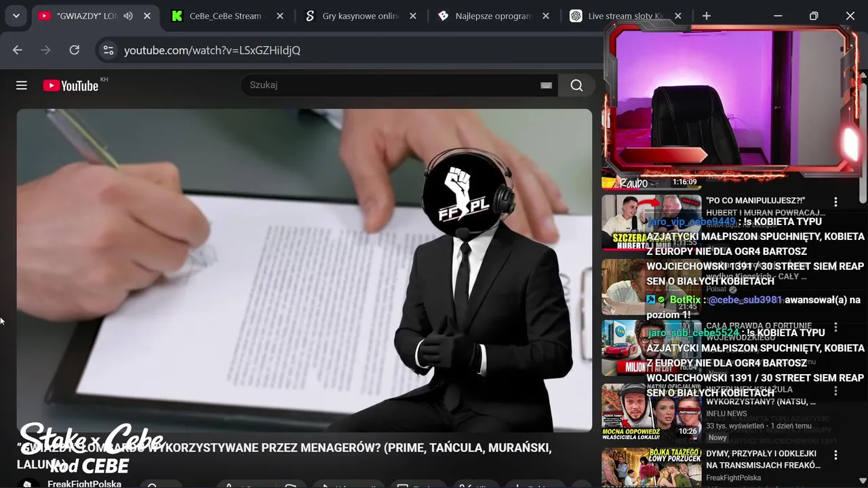Viewport: 868px width, 488px height.
Task: Switch to the Gry kasynowe online tab
Action: click(361, 16)
